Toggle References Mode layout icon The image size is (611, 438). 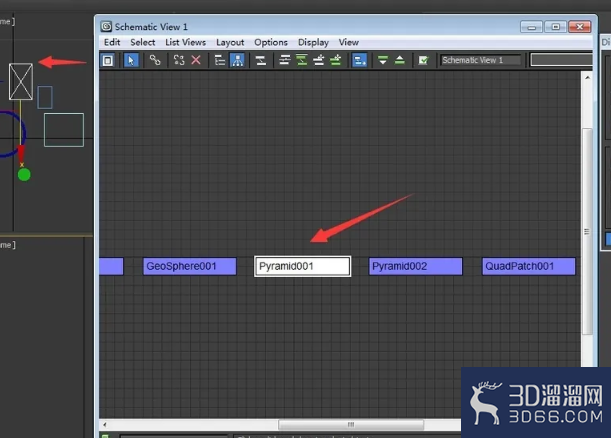tap(237, 60)
